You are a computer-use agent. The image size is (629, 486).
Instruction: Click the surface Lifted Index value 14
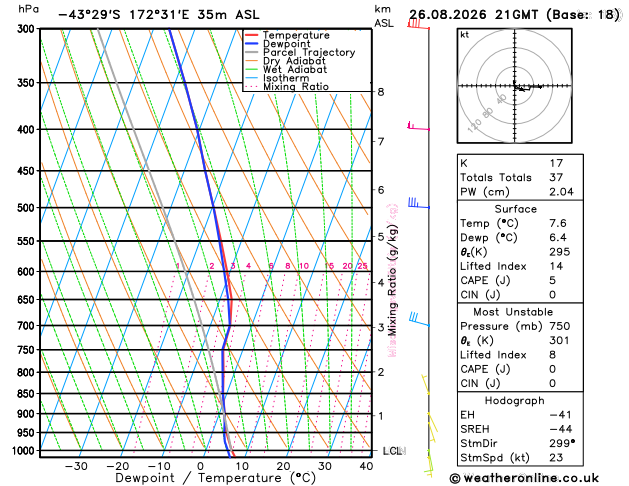(556, 266)
